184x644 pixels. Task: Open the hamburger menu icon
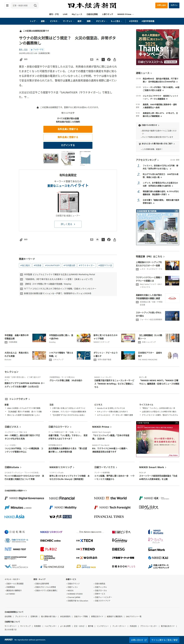7,5
